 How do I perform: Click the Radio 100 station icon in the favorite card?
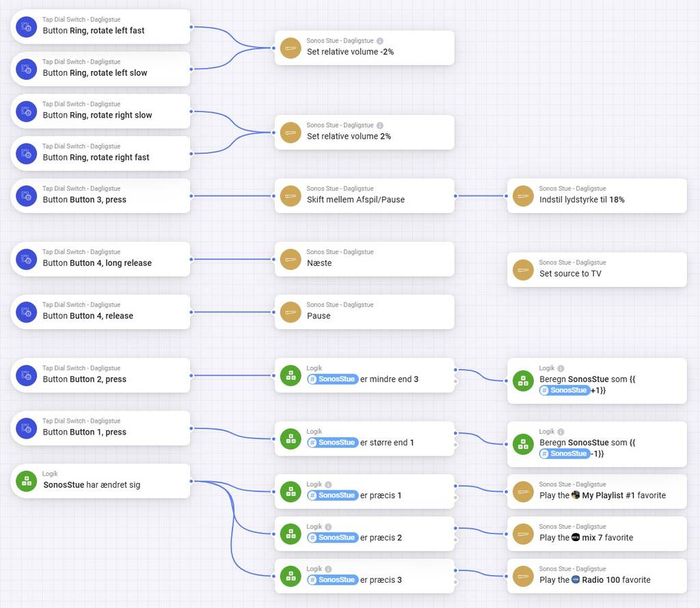[x=576, y=579]
